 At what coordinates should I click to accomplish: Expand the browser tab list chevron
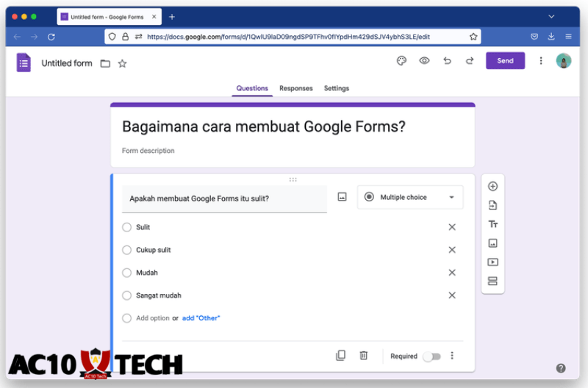pos(551,17)
